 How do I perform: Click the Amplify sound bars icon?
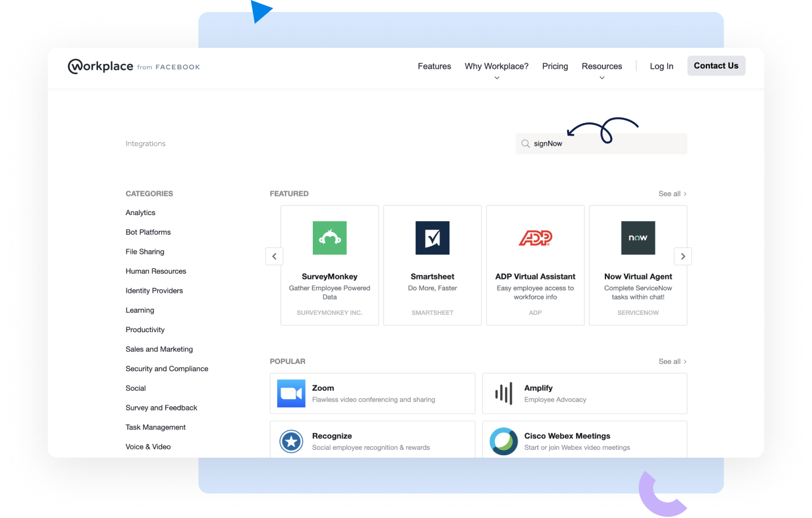pyautogui.click(x=504, y=393)
